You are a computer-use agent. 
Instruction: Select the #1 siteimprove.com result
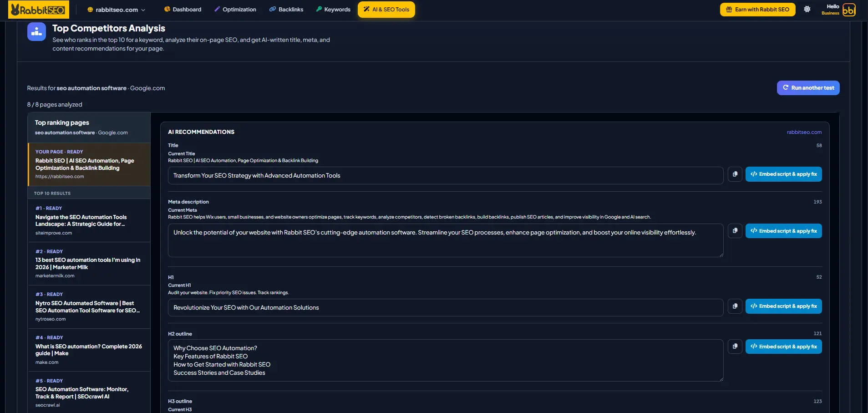click(89, 220)
